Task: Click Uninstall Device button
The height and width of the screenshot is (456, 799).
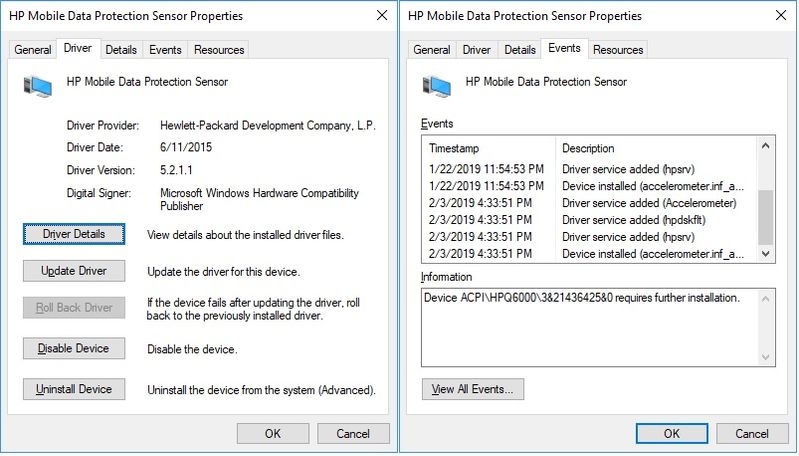Action: pos(74,389)
